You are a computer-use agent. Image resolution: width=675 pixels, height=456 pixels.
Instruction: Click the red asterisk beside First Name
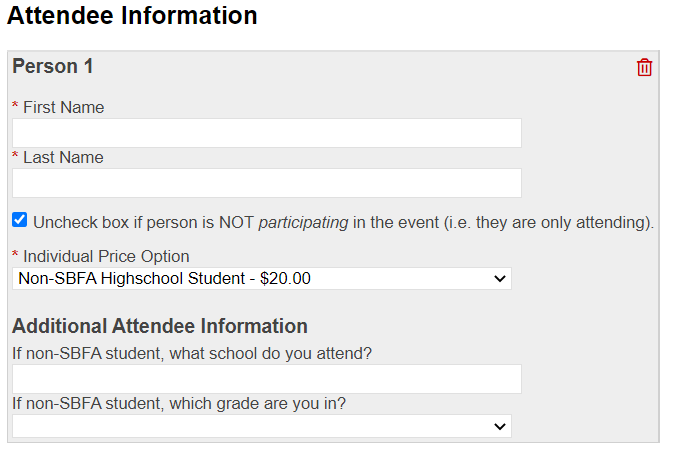[x=15, y=105]
